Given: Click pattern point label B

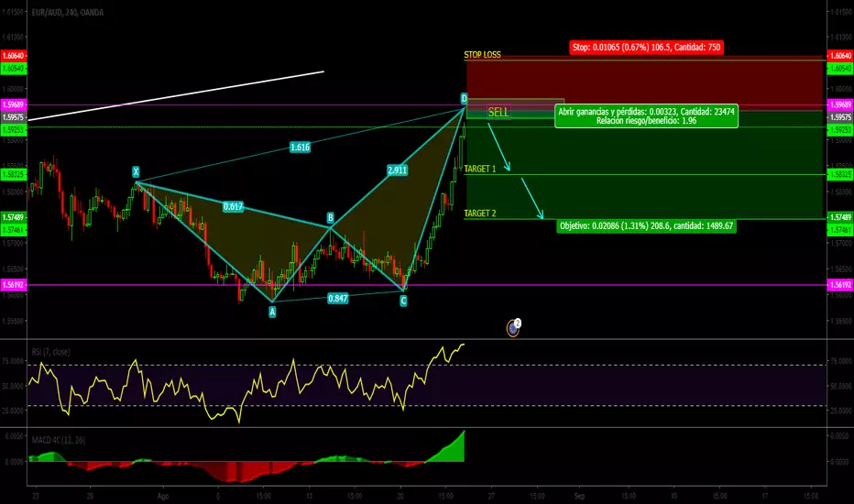Looking at the screenshot, I should pos(330,218).
